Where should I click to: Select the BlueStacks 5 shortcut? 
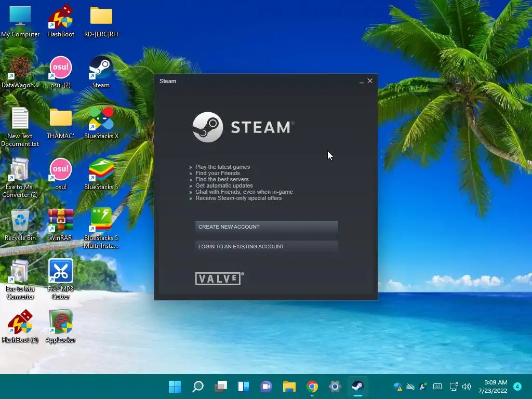(x=101, y=174)
